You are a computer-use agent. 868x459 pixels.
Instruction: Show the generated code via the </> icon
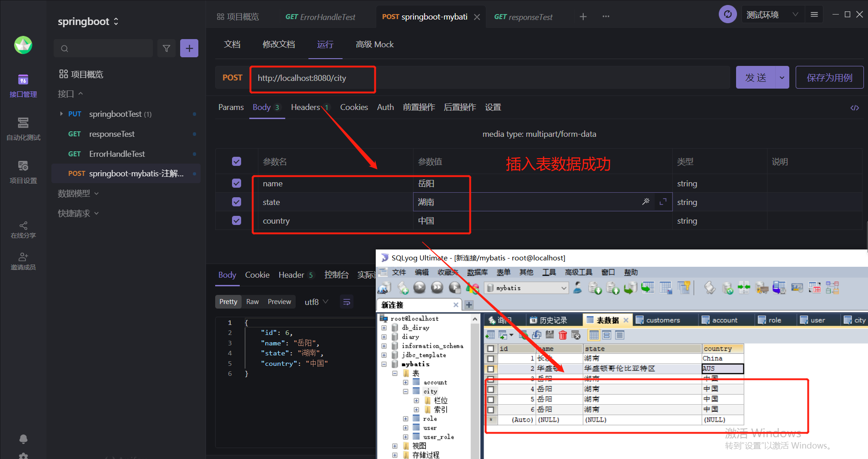(855, 108)
